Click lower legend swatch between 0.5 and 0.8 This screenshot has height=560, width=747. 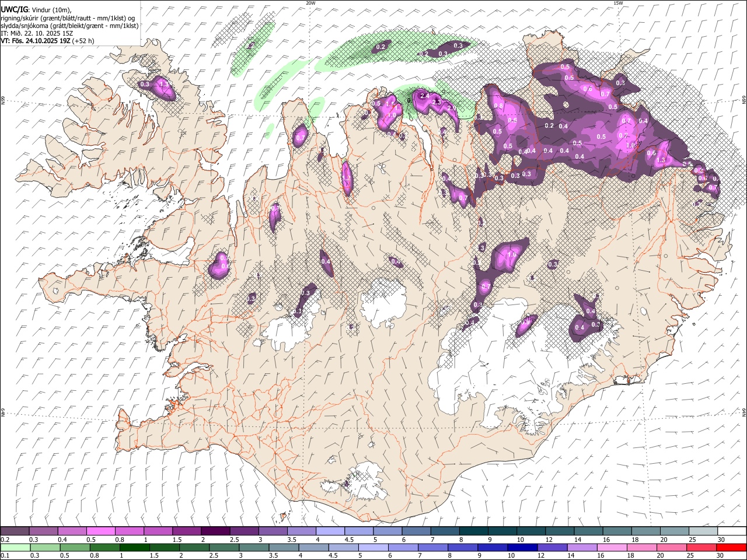[75, 547]
